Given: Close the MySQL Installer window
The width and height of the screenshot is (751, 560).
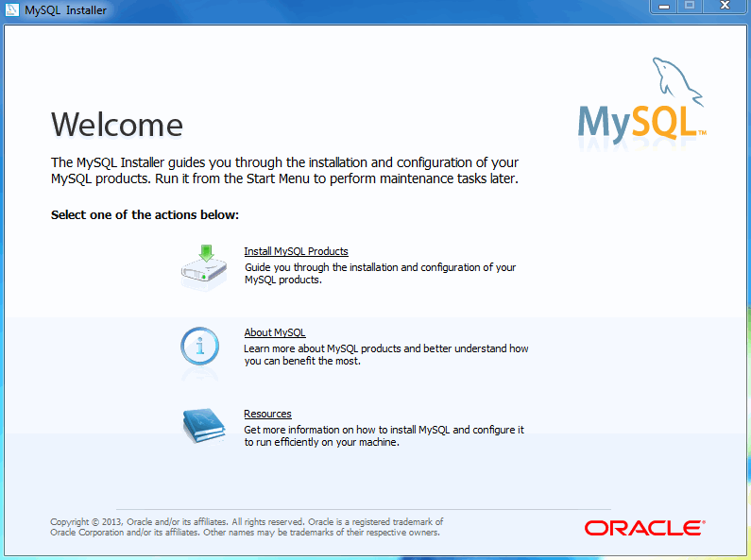Looking at the screenshot, I should (x=725, y=6).
